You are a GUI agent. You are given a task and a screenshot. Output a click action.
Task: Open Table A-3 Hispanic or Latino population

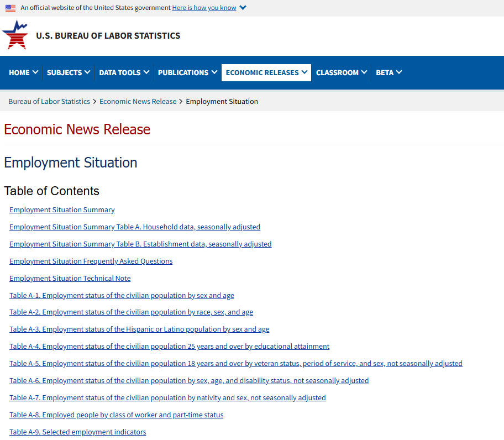(139, 329)
